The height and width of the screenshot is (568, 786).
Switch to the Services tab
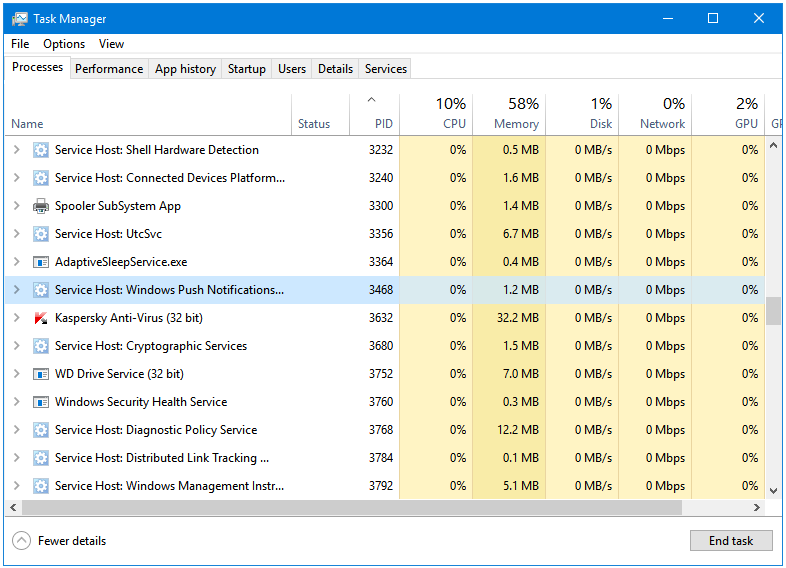[385, 69]
